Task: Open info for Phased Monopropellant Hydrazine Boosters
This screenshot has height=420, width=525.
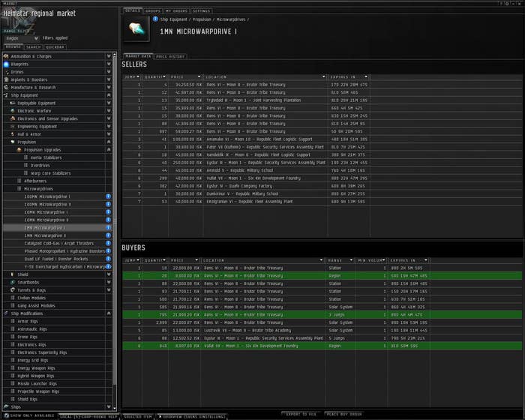Action: point(108,251)
